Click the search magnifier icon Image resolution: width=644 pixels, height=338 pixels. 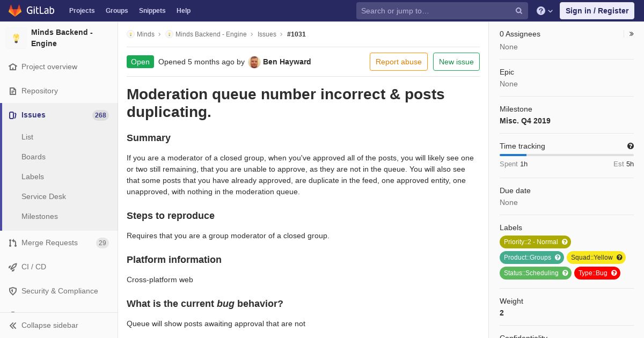(519, 11)
